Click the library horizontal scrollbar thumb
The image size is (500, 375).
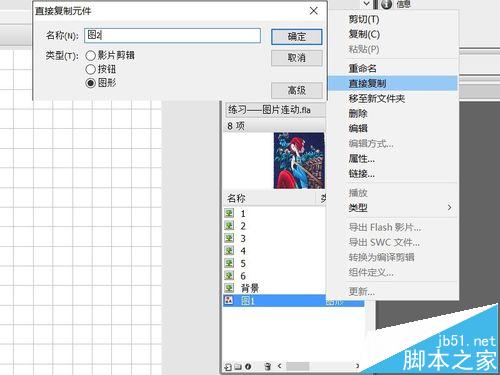pyautogui.click(x=298, y=366)
